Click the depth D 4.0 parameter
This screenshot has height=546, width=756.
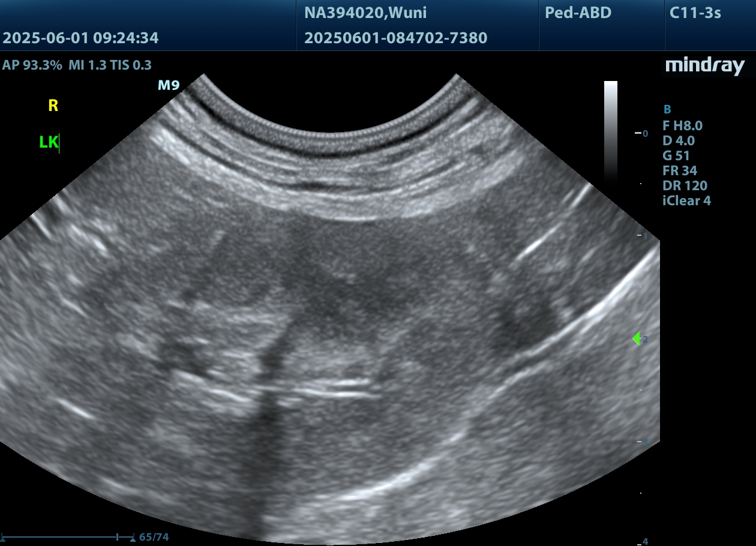tap(678, 140)
